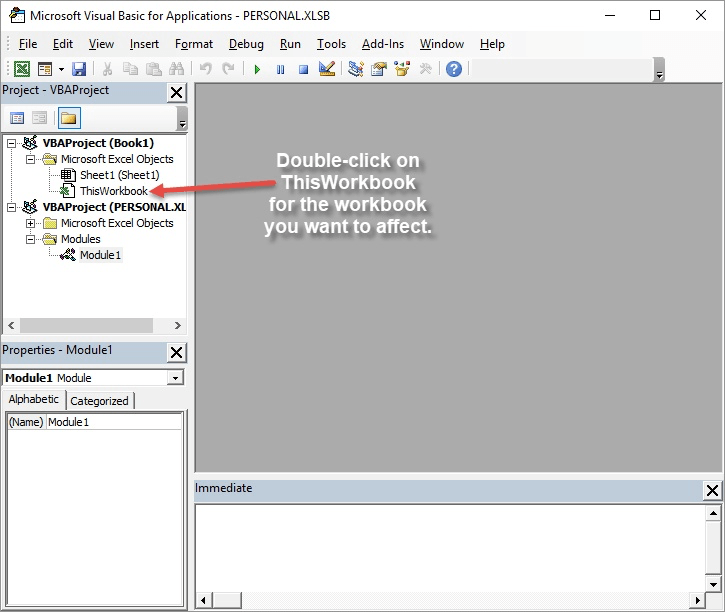
Task: Click the green Run Sub play button
Action: (x=258, y=70)
